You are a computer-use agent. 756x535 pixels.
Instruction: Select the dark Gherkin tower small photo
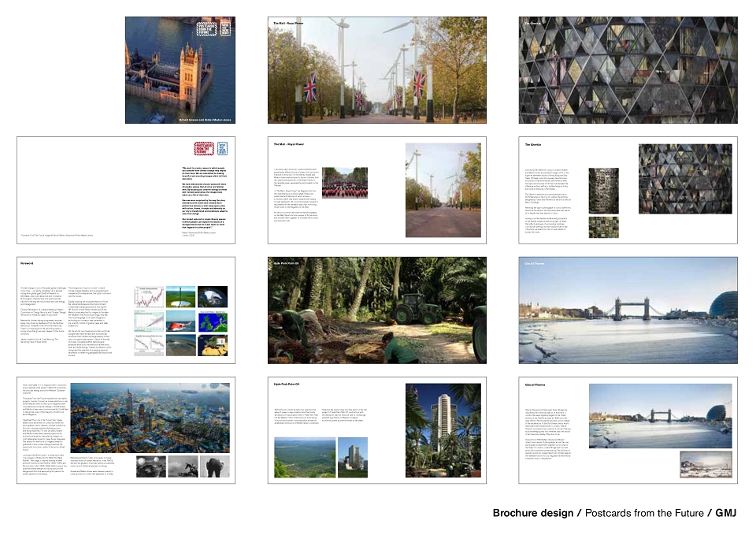click(x=604, y=191)
